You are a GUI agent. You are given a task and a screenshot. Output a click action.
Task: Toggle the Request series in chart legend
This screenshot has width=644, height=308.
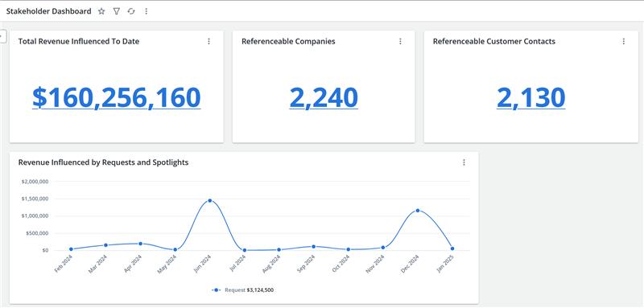(243, 290)
